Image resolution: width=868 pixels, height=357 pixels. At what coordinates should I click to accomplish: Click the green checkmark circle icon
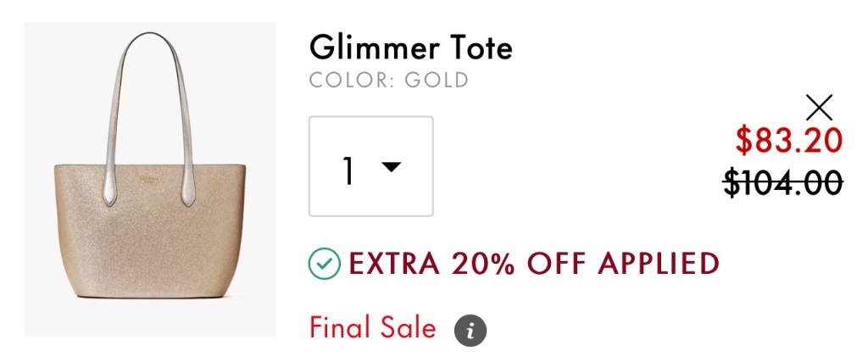[x=324, y=264]
